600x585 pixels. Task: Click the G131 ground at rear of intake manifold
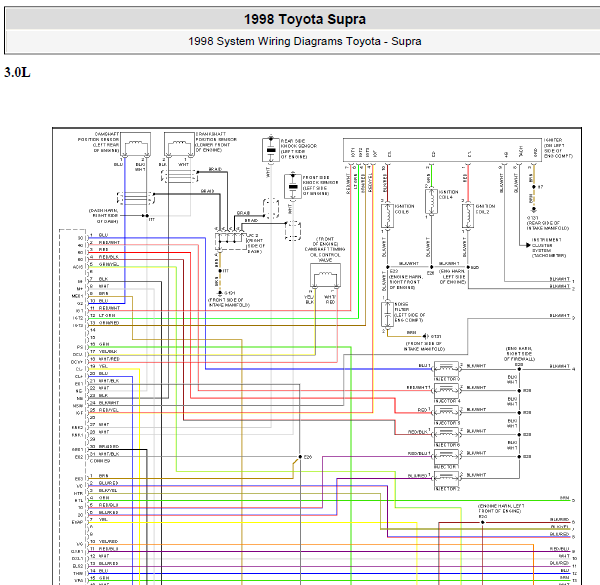pos(533,210)
